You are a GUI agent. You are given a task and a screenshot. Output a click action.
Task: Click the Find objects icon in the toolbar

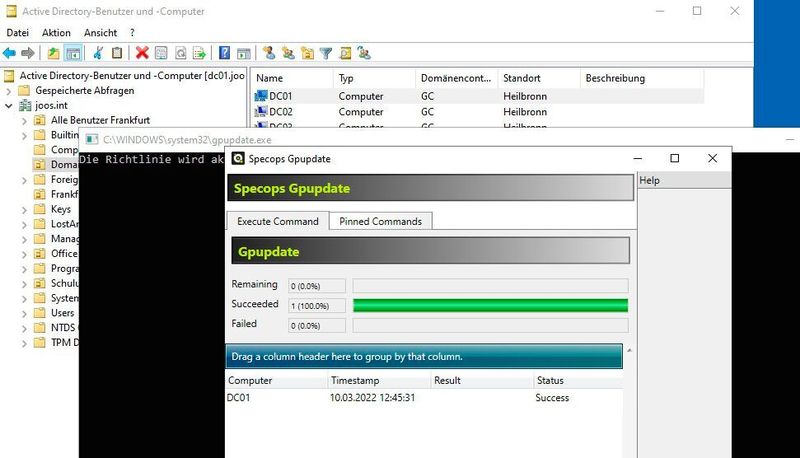[x=345, y=53]
